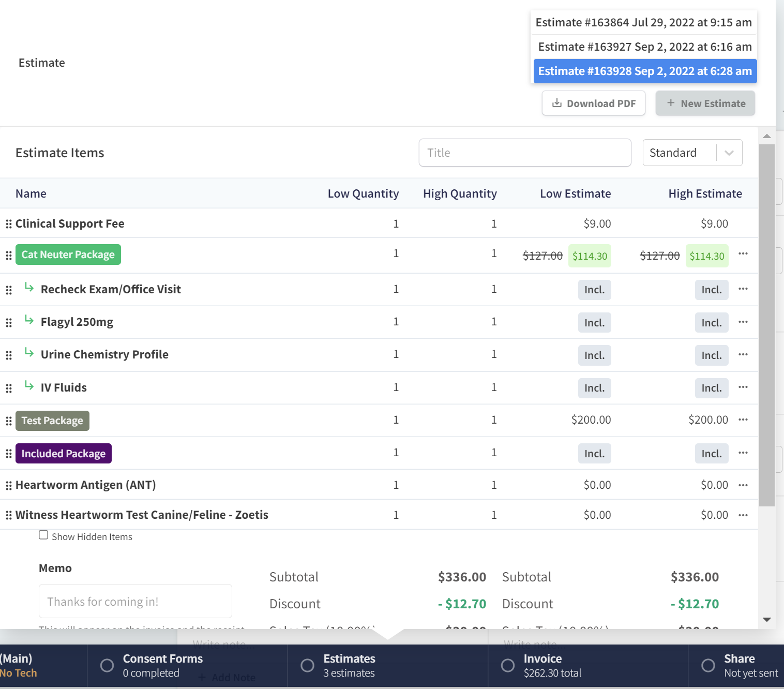Click drag handle beside Included Package
The height and width of the screenshot is (689, 784).
[x=8, y=454]
